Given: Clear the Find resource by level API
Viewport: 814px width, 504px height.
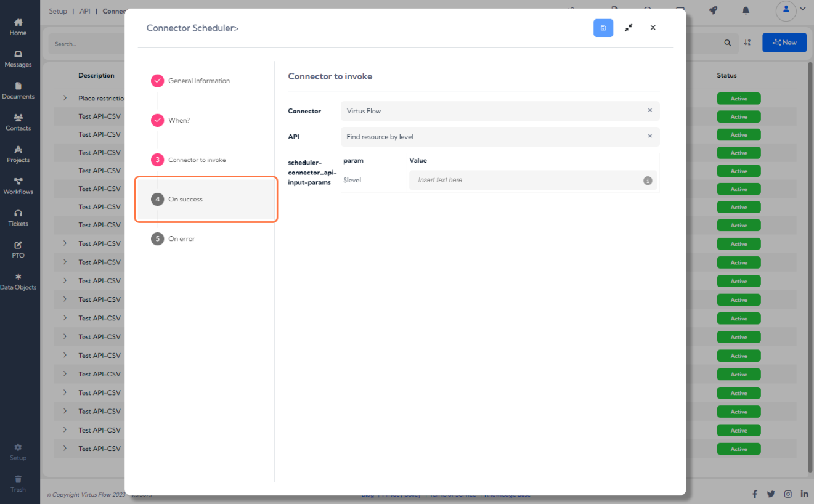Looking at the screenshot, I should [649, 136].
